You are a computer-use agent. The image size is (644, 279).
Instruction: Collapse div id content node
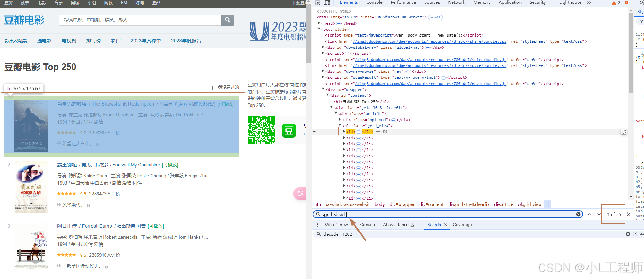(328, 95)
